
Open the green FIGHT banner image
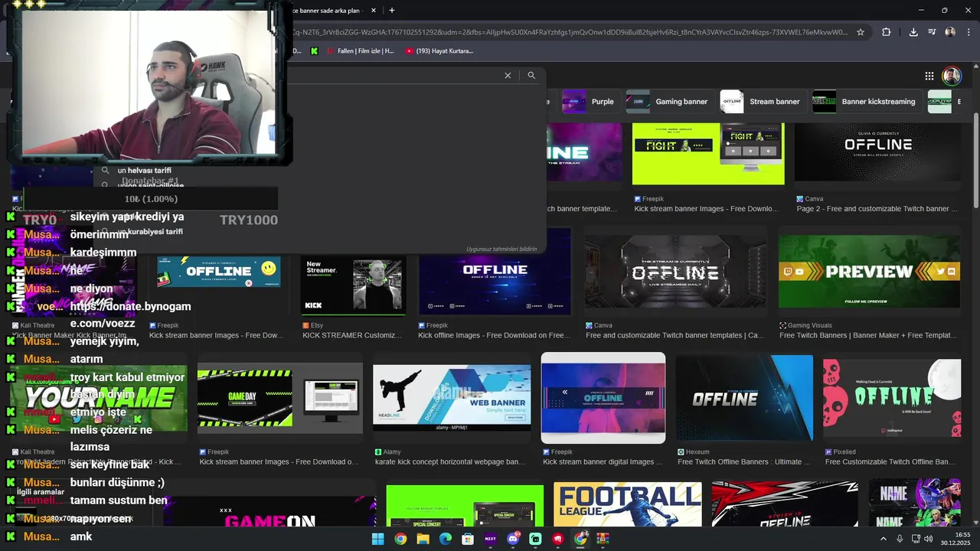(x=708, y=154)
